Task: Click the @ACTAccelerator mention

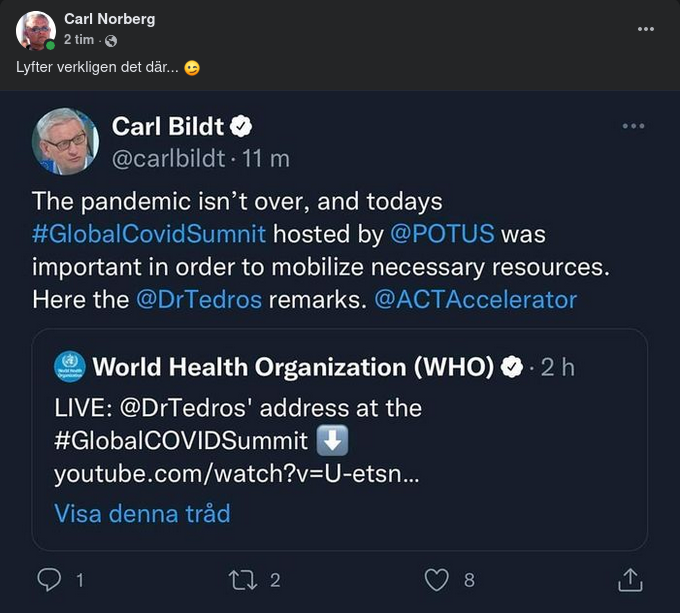Action: tap(475, 299)
